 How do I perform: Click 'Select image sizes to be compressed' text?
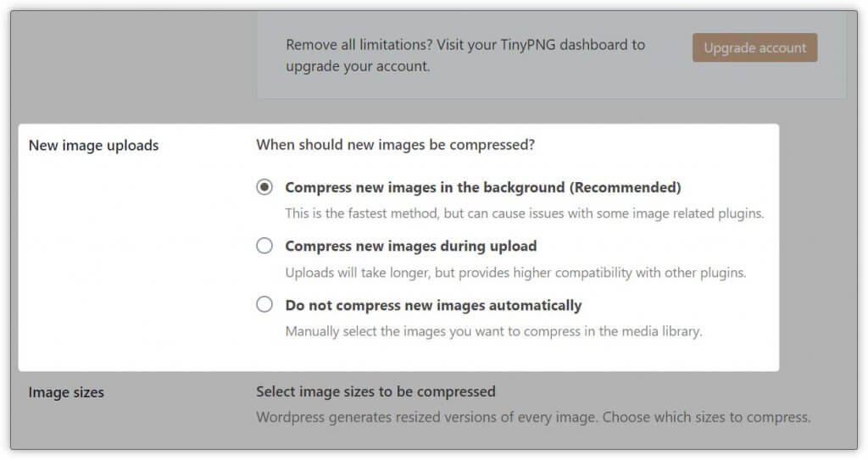tap(376, 391)
